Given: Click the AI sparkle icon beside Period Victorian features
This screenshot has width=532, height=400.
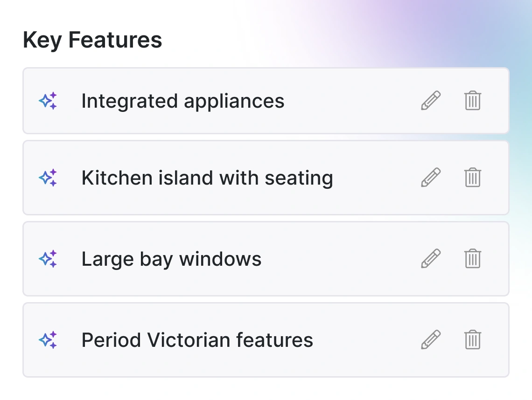Looking at the screenshot, I should point(48,339).
